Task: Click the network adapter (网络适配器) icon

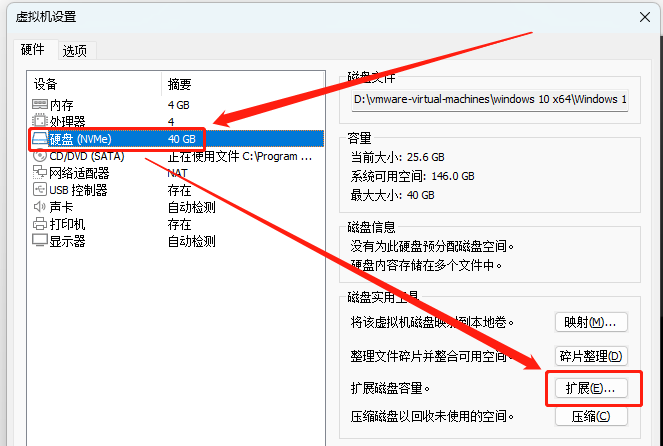Action: point(40,173)
